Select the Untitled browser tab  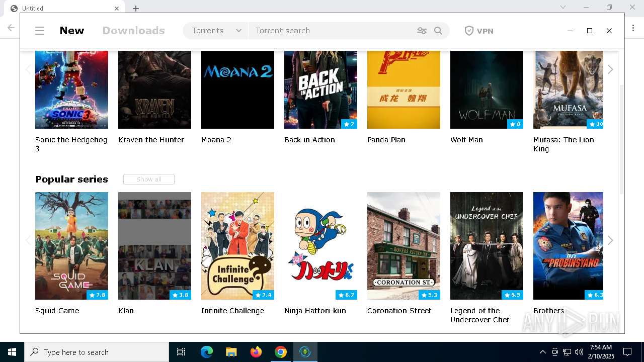pyautogui.click(x=64, y=9)
